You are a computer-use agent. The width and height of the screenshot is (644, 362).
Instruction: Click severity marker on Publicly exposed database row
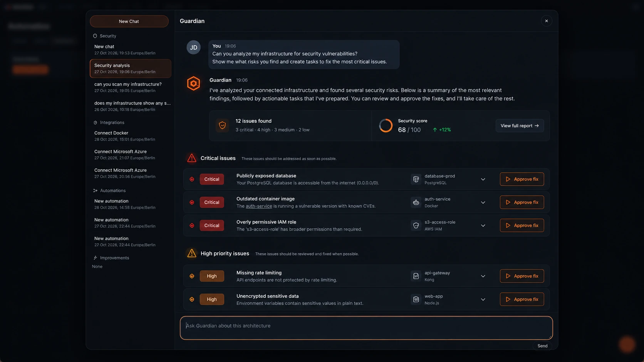[x=192, y=179]
